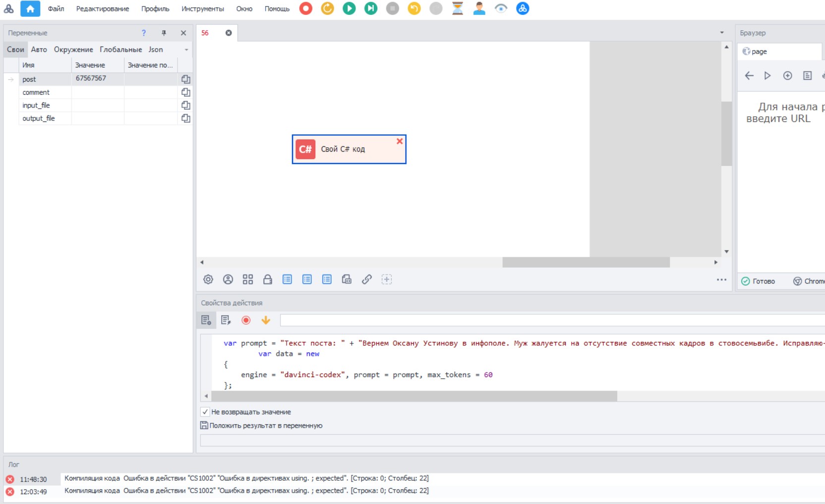
Task: Click the chain link icon below canvas
Action: (x=367, y=280)
